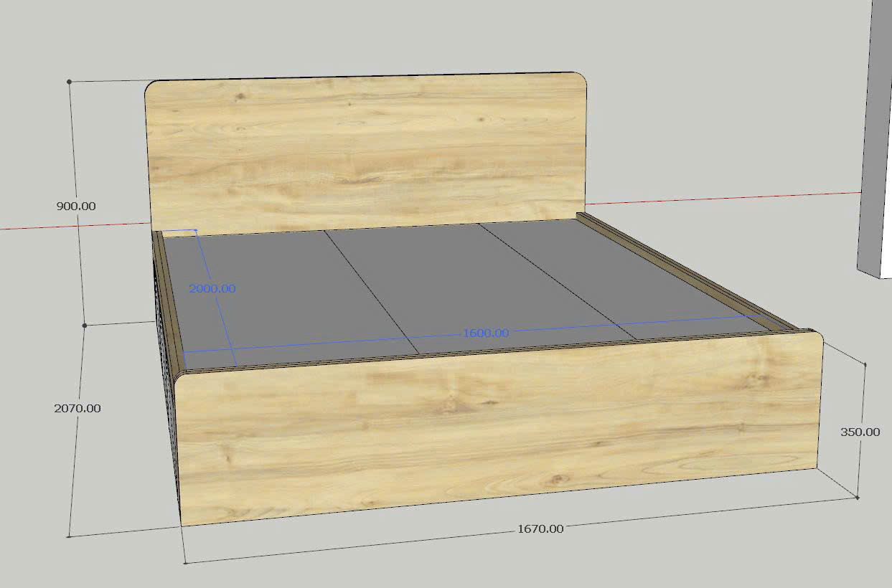Select the wooden headboard panel

366,151
